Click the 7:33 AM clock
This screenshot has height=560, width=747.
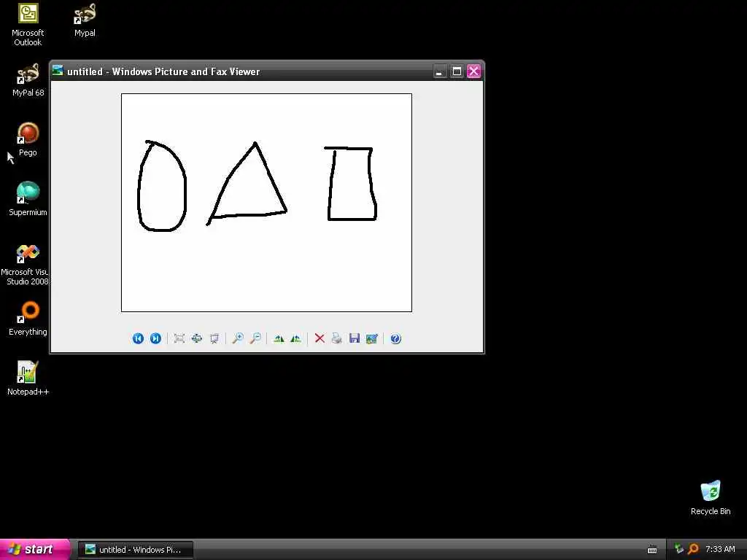tap(720, 550)
